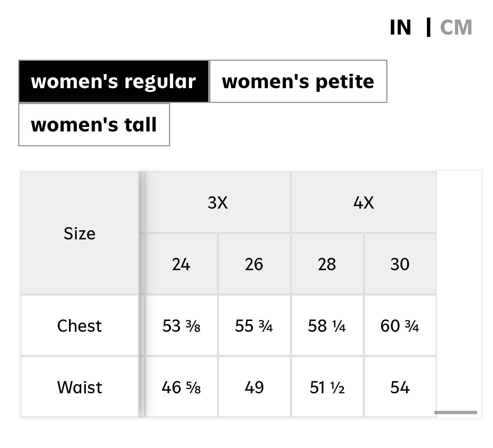
Task: Select the women's tall tab
Action: tap(94, 125)
